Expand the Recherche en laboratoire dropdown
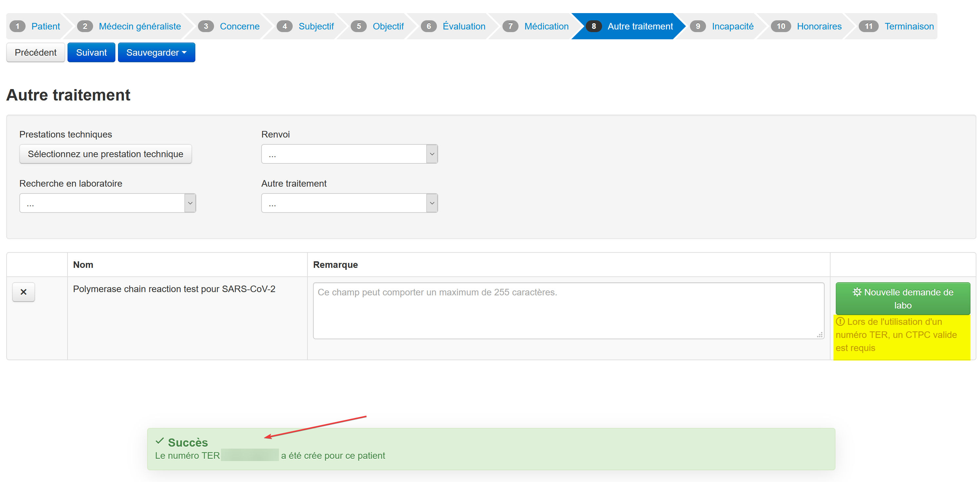The width and height of the screenshot is (980, 482). tap(107, 203)
